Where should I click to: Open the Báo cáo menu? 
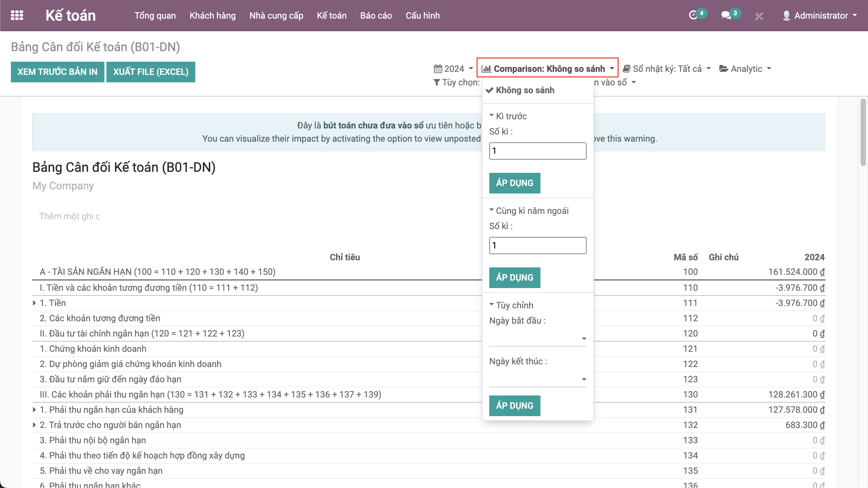click(376, 16)
